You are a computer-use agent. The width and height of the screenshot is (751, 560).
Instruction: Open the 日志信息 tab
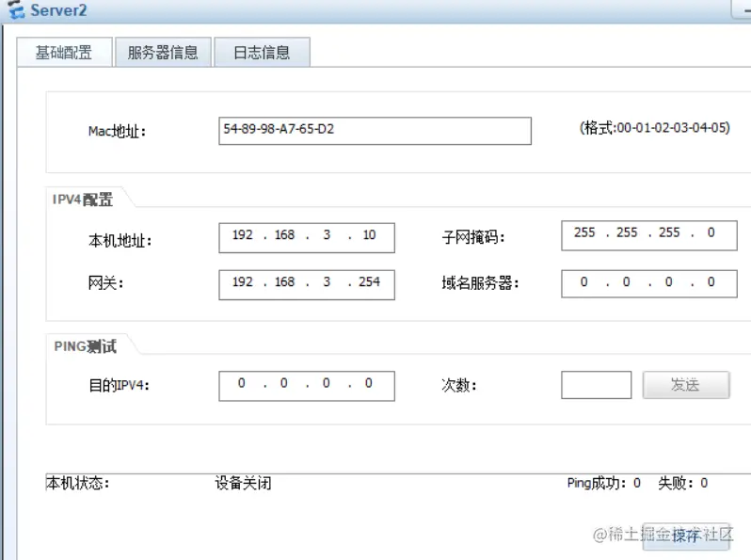pos(262,52)
